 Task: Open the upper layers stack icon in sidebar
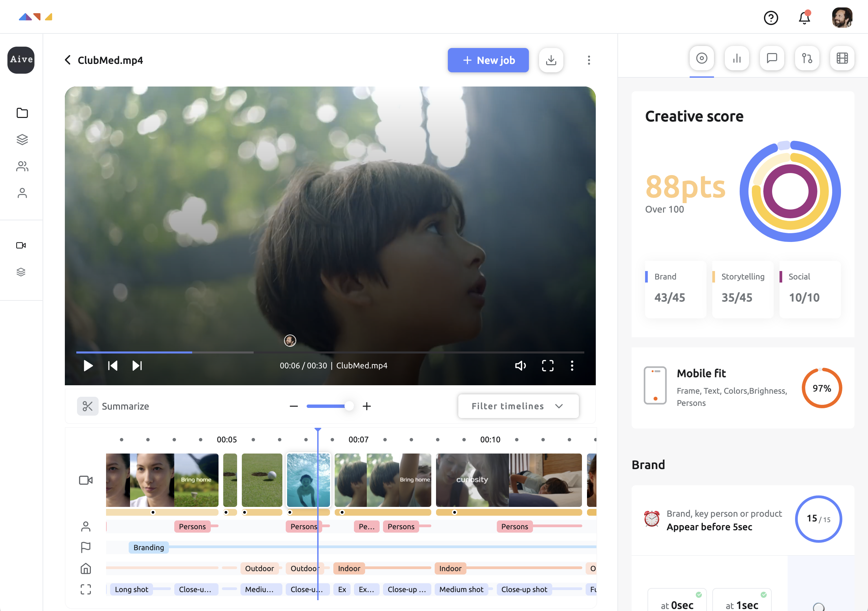pyautogui.click(x=22, y=140)
